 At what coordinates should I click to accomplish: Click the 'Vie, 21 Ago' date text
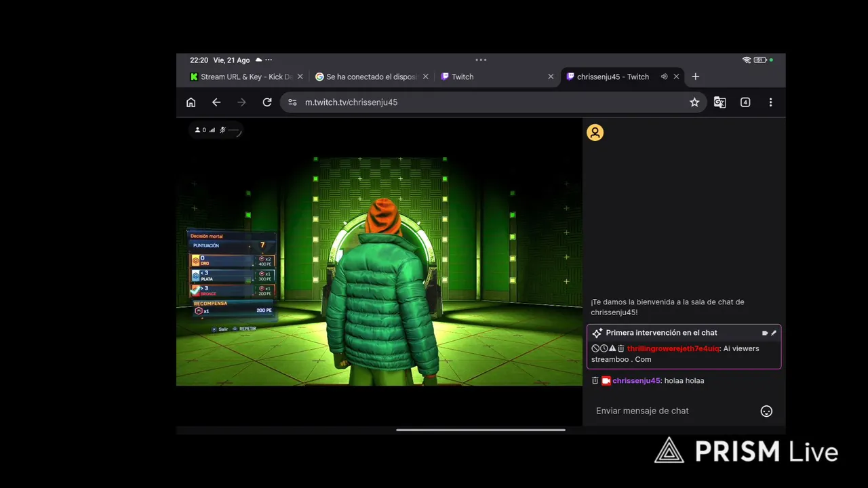pyautogui.click(x=231, y=60)
